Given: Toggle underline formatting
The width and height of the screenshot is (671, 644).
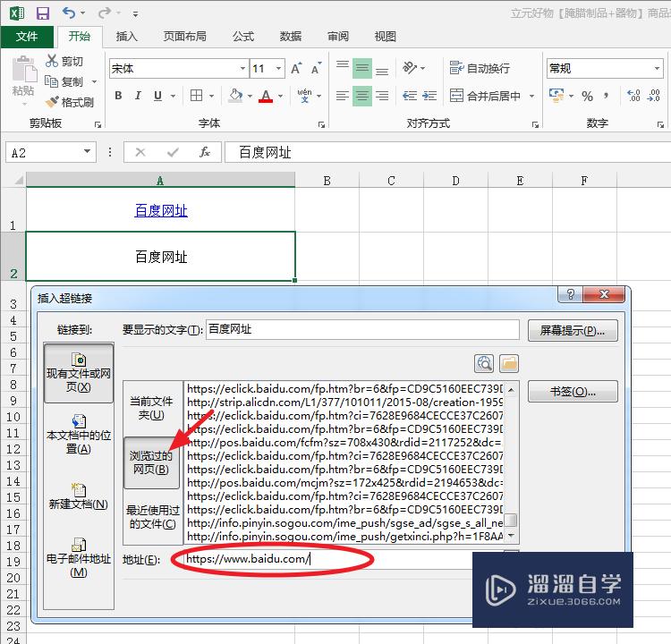Looking at the screenshot, I should [x=157, y=96].
